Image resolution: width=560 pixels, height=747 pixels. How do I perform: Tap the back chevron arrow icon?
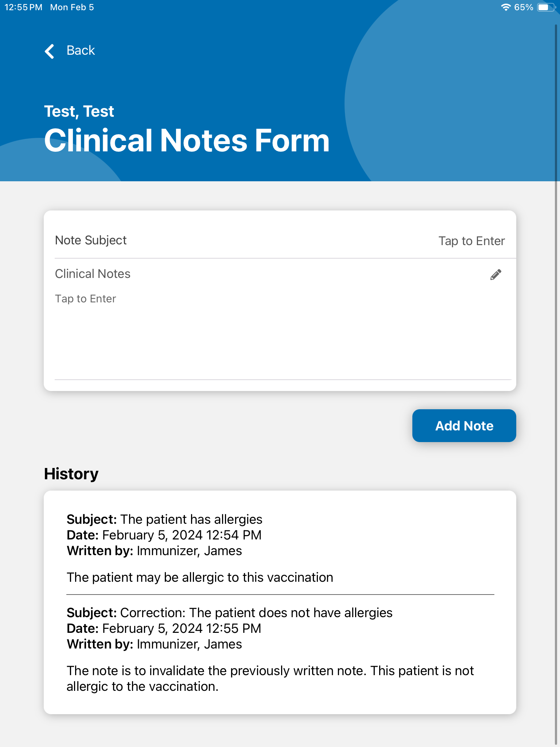pyautogui.click(x=50, y=51)
